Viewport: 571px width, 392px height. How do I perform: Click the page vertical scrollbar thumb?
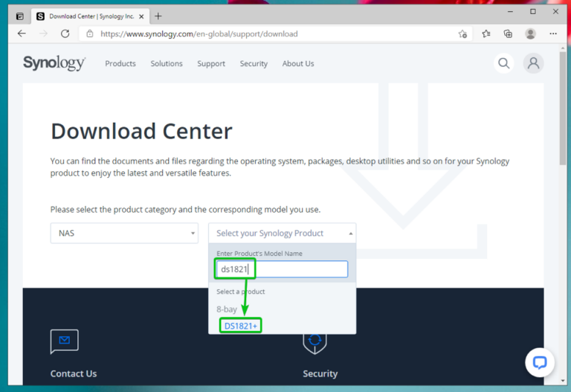[x=563, y=107]
